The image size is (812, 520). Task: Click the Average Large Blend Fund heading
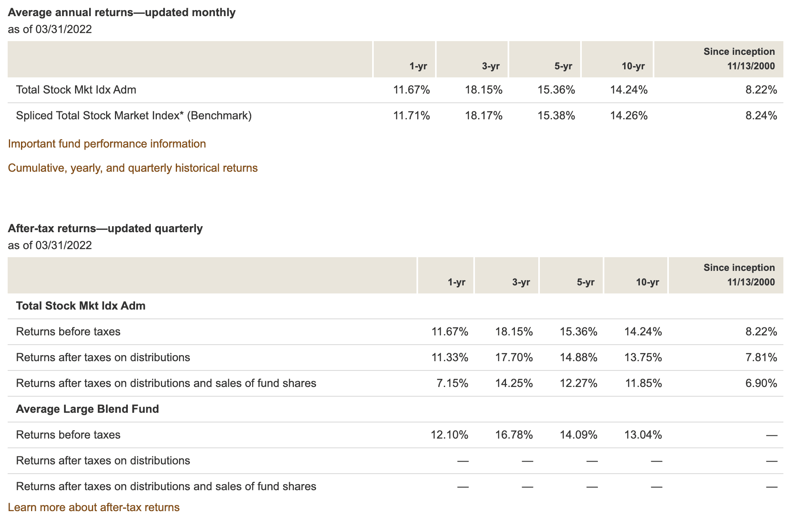pos(87,409)
